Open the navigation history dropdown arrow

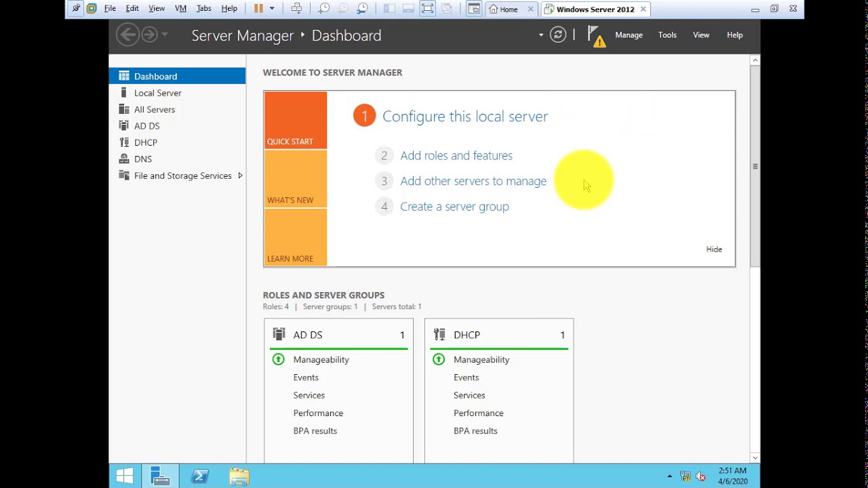165,35
